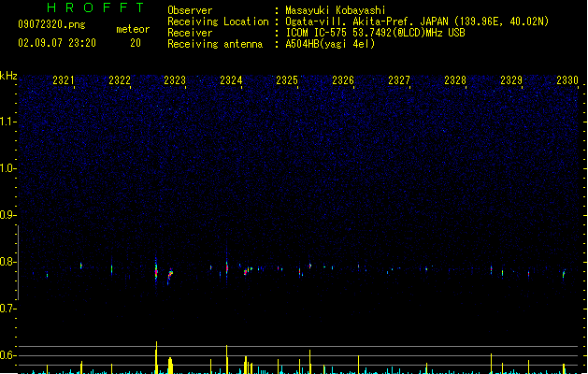Click antenna value A504HB(yagi 4el)
Image resolution: width=588 pixels, height=374 pixels.
click(330, 44)
